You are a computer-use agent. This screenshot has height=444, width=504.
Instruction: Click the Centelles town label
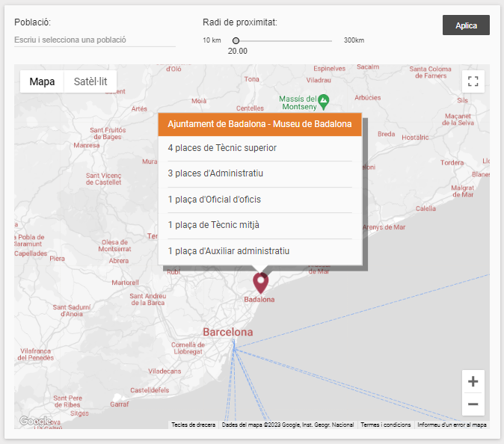(x=250, y=108)
